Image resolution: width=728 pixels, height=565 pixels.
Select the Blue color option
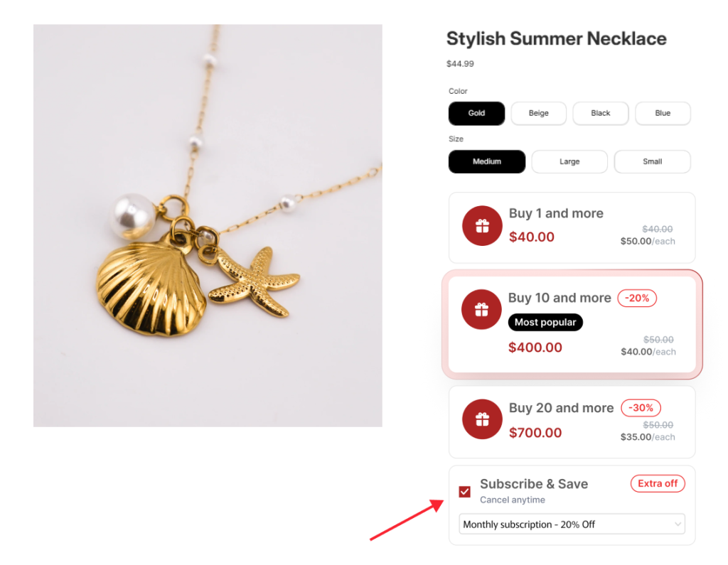[663, 114]
